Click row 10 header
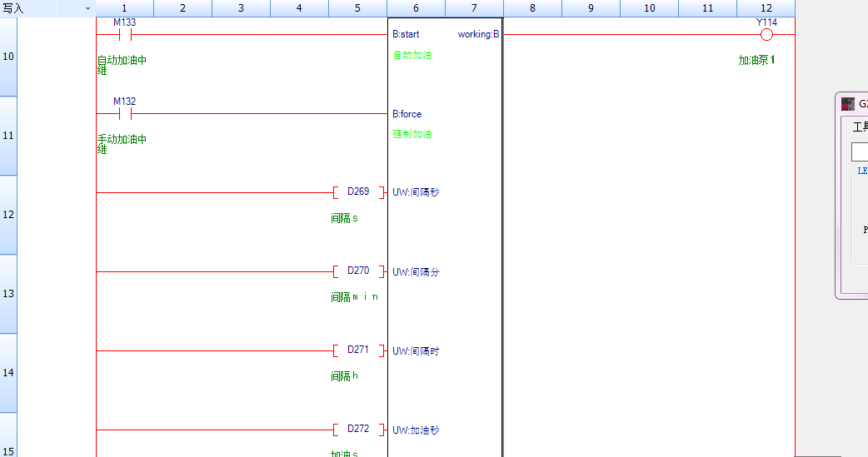This screenshot has width=868, height=457. pyautogui.click(x=8, y=57)
